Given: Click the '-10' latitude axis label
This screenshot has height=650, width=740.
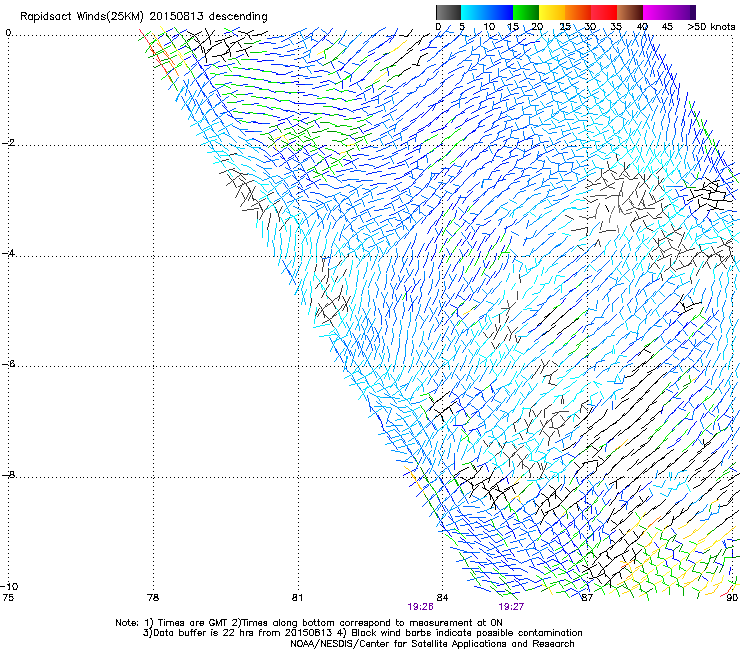Looking at the screenshot, I should [x=9, y=587].
